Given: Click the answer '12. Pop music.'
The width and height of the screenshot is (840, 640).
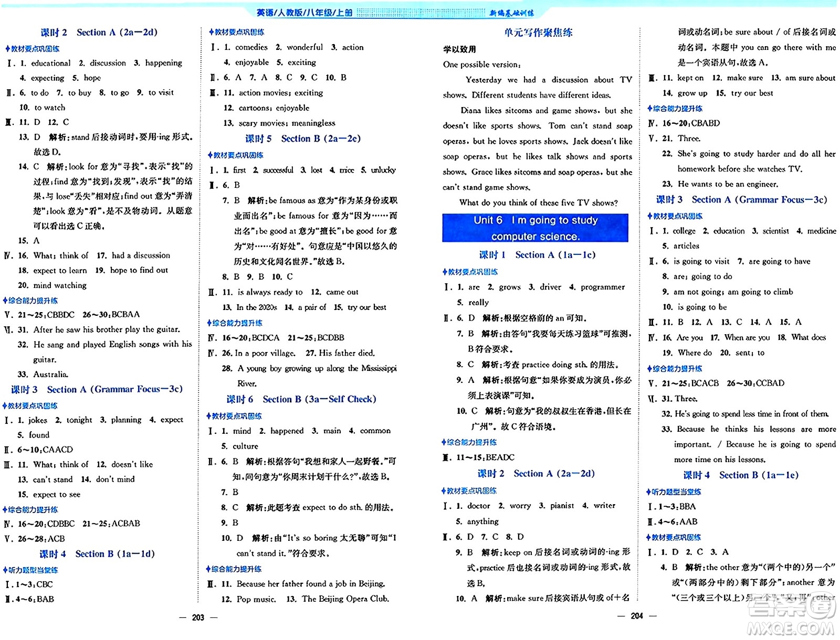Looking at the screenshot, I should pos(248,599).
